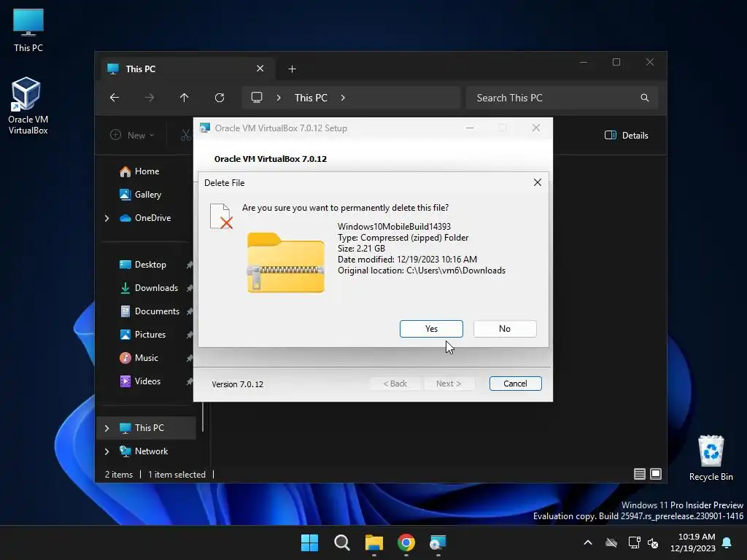Click the zipped folder thumbnail in the dialog
This screenshot has height=560, width=747.
pos(285,262)
